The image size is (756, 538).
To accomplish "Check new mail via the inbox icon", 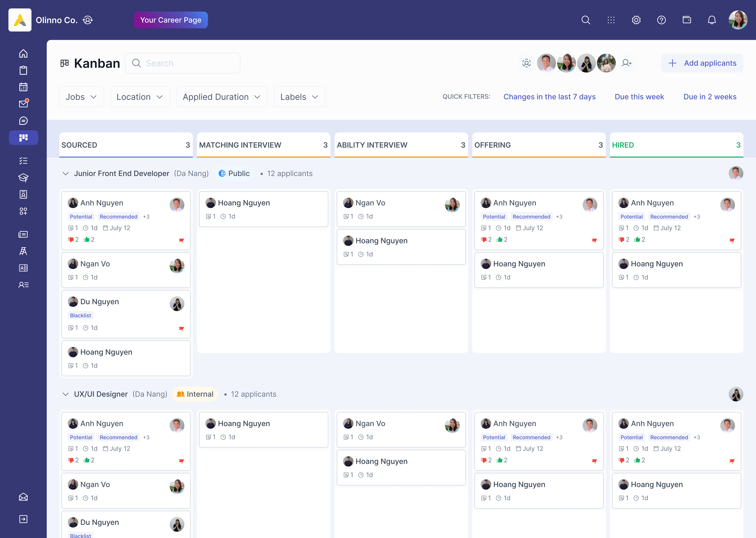I will pos(23,104).
